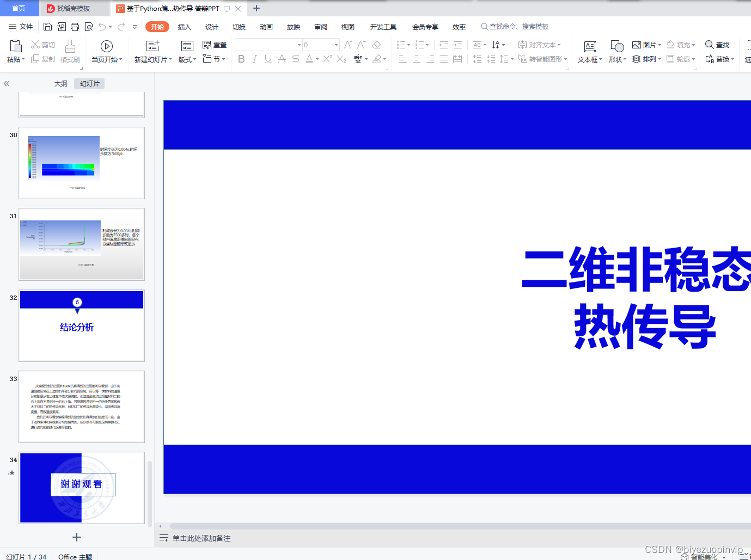Toggle bold formatting
The image size is (751, 560).
(x=241, y=59)
